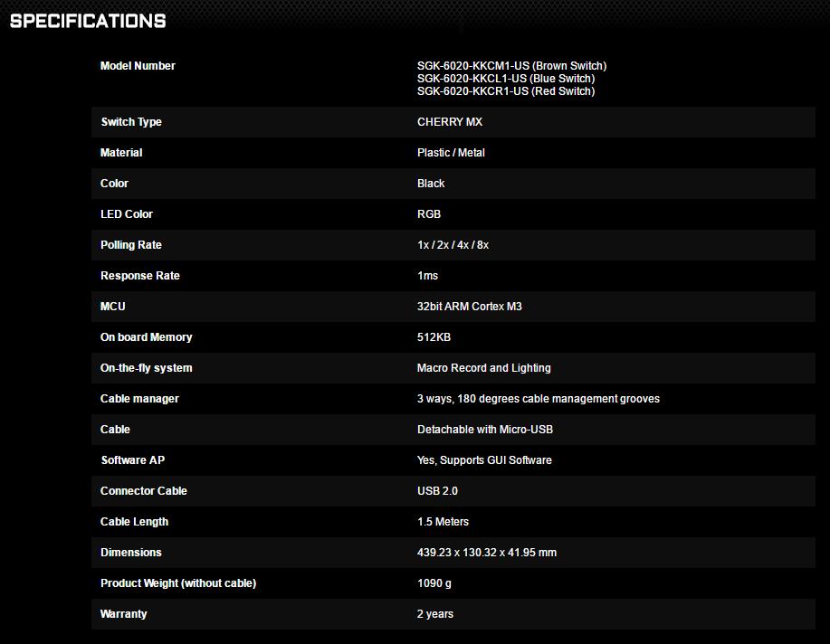Click the 512KB on board memory value
This screenshot has width=830, height=644.
(434, 337)
